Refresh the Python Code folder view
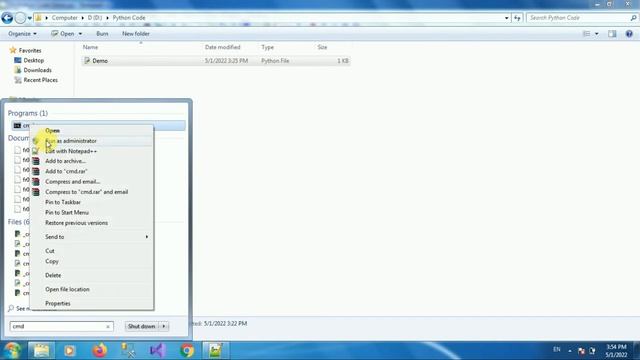 point(517,18)
